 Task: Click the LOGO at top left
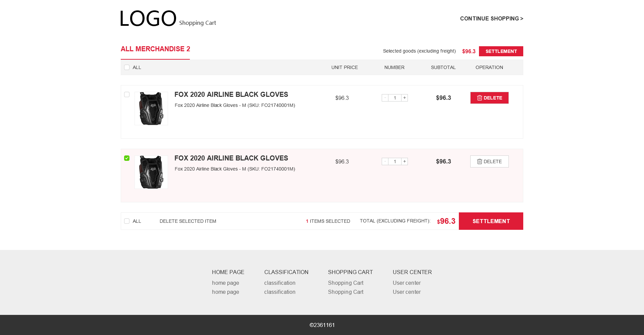coord(148,18)
